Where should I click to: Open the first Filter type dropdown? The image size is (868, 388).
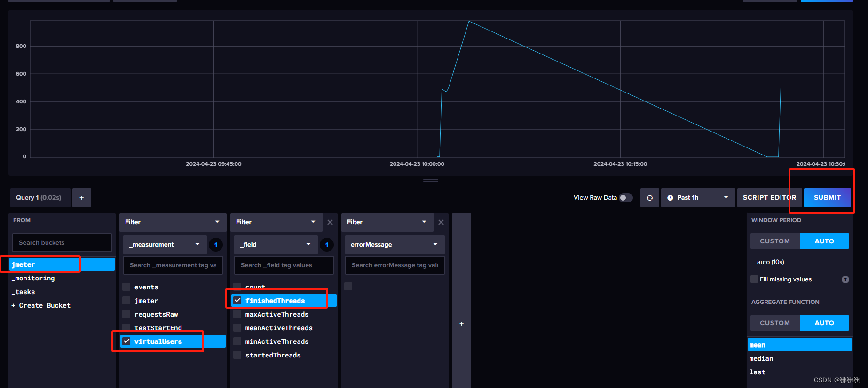pyautogui.click(x=173, y=222)
